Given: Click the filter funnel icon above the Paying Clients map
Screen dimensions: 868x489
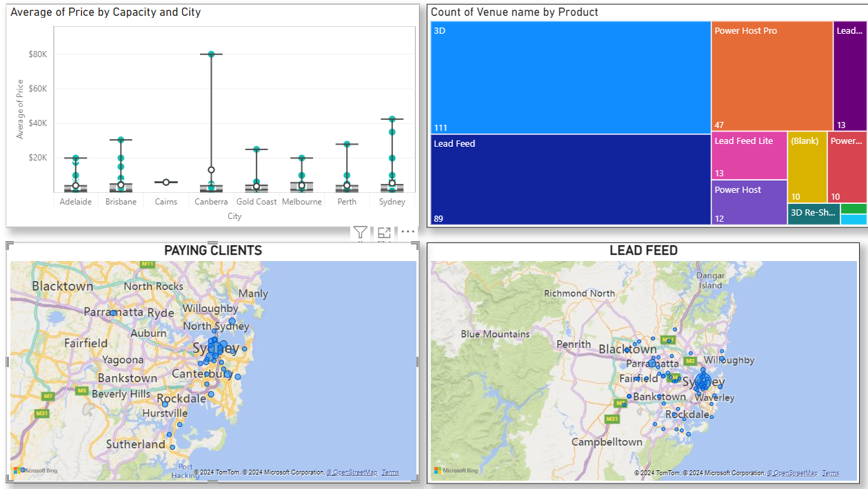Looking at the screenshot, I should (360, 232).
